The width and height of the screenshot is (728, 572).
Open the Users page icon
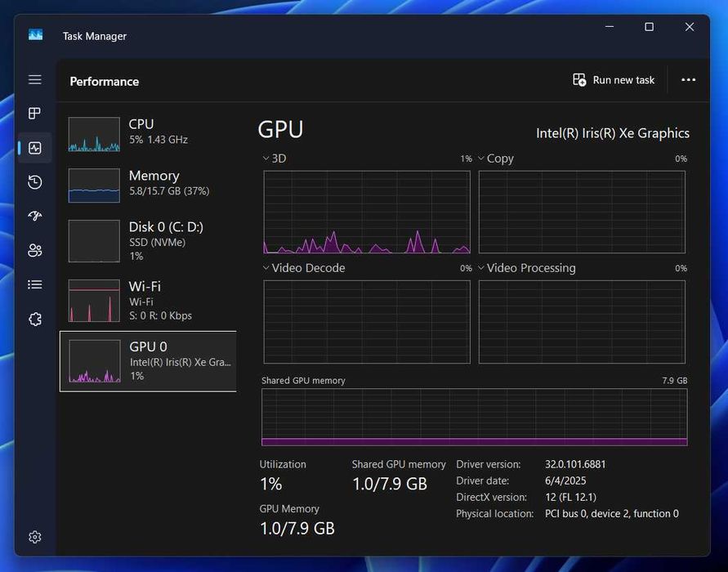(x=35, y=250)
